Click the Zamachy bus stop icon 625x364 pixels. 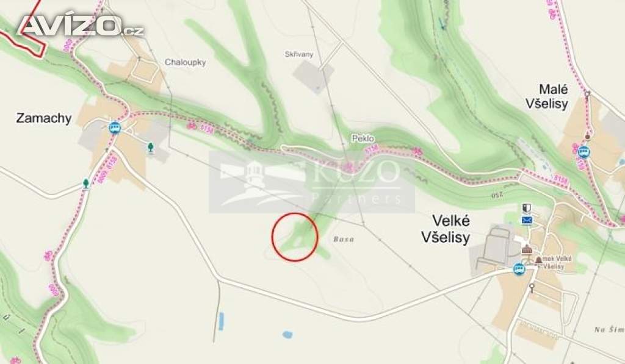point(114,128)
